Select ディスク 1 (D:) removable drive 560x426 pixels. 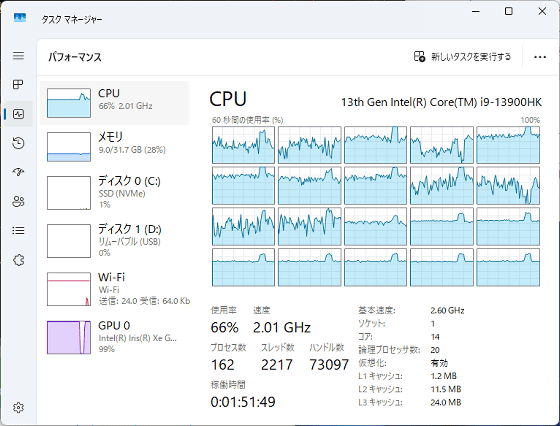tap(114, 241)
